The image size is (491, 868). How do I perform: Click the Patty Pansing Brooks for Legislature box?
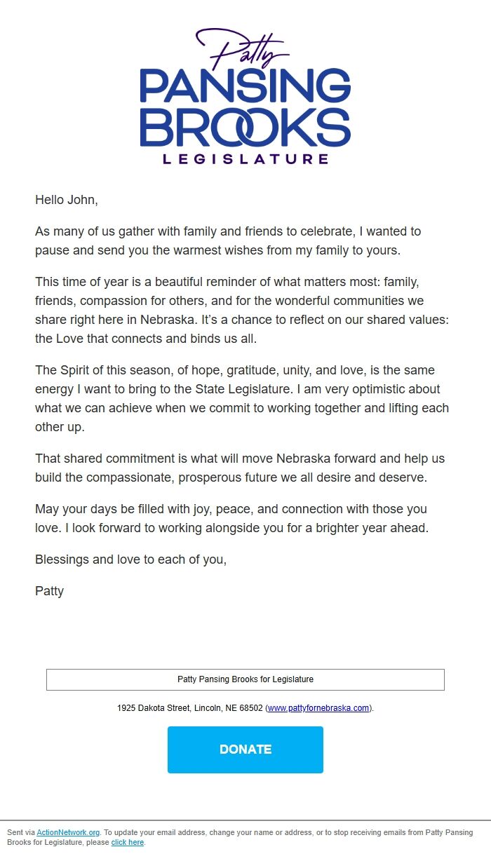pyautogui.click(x=245, y=679)
